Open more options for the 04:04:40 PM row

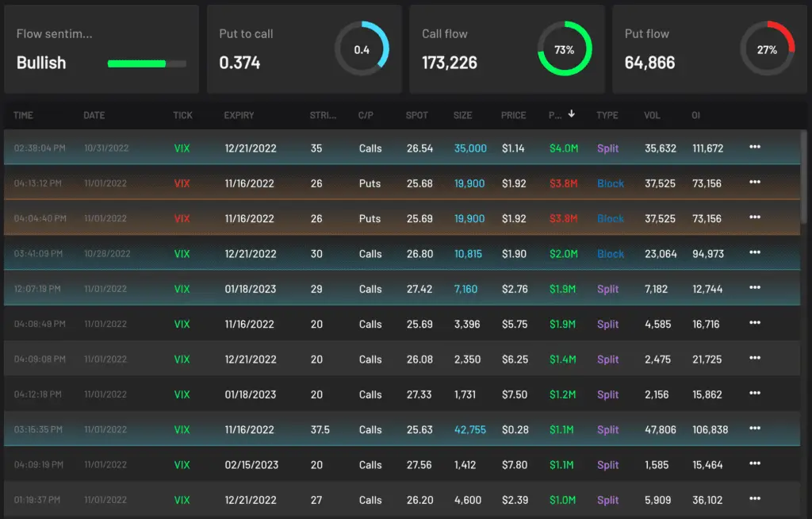tap(755, 217)
